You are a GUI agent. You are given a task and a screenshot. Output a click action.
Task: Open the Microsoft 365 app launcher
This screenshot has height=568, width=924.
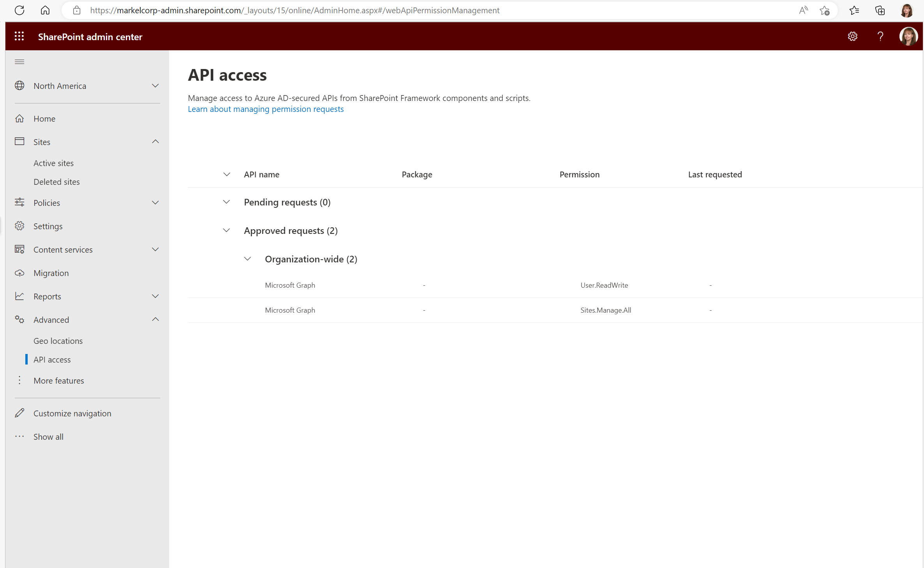click(x=19, y=36)
